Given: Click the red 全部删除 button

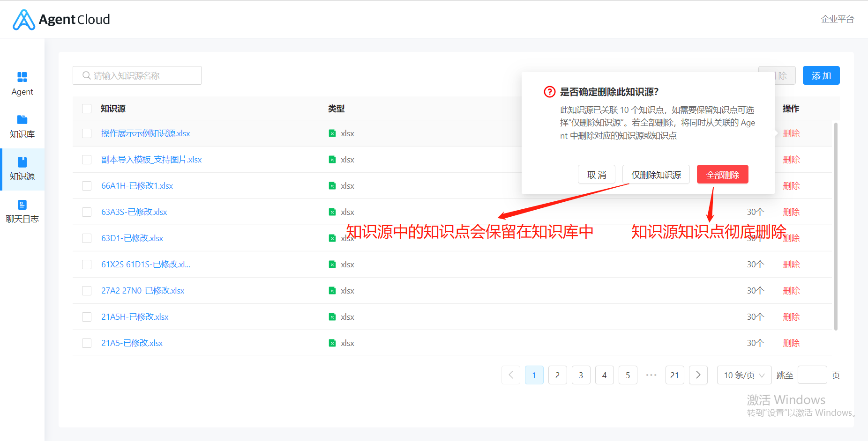Looking at the screenshot, I should 723,175.
